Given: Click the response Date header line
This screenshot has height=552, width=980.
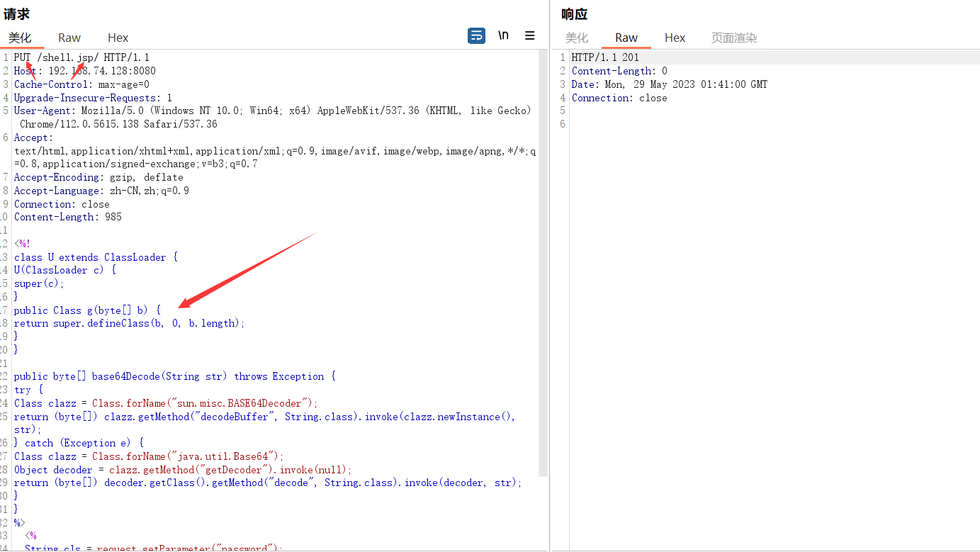Looking at the screenshot, I should pos(670,84).
